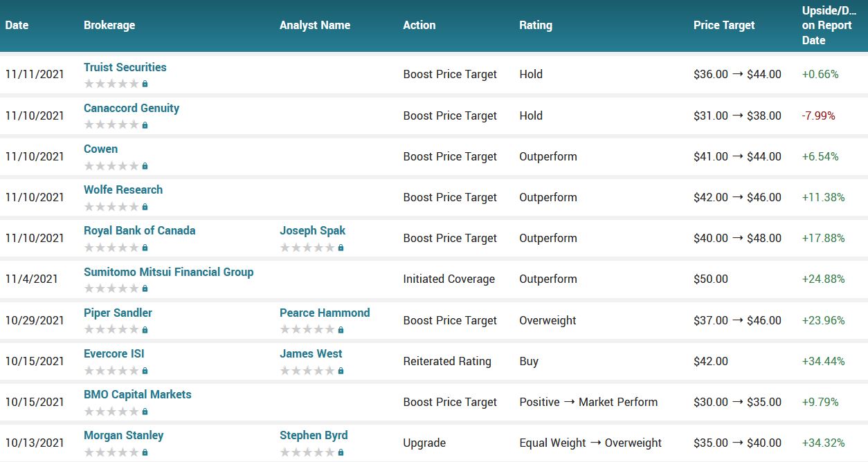The width and height of the screenshot is (868, 462).
Task: Click the star rating under Joseph Spak
Action: 307,248
